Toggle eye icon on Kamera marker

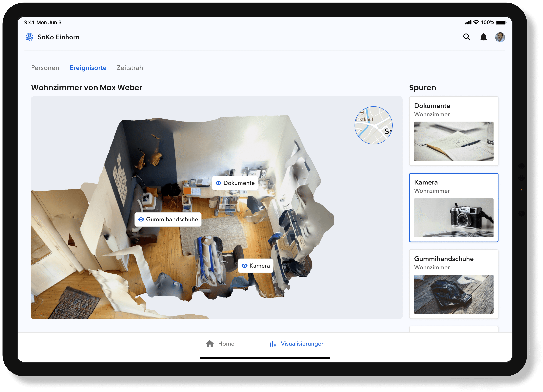[x=244, y=266]
